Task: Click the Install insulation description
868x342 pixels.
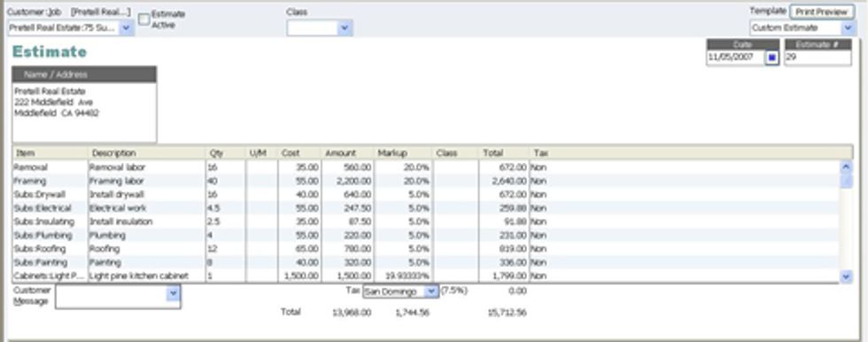Action: pyautogui.click(x=147, y=222)
